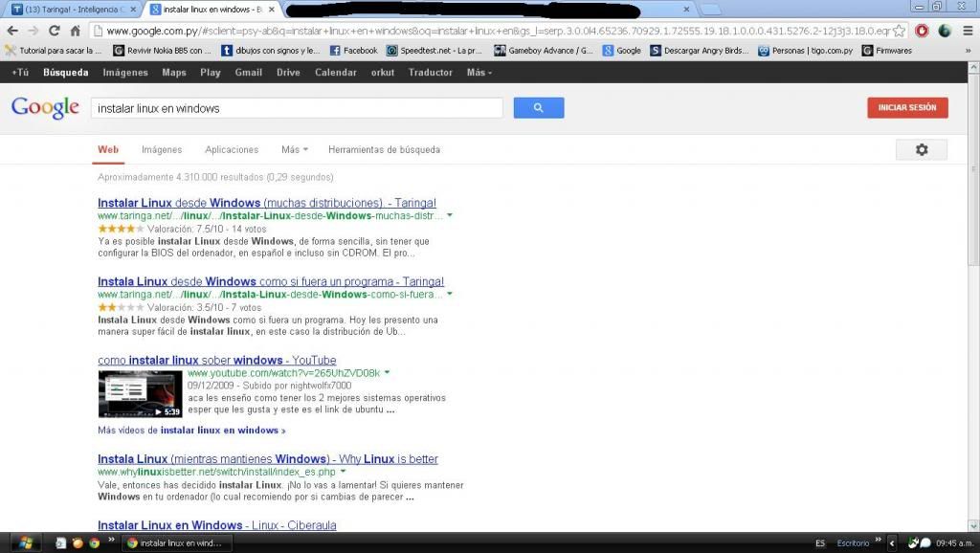
Task: Click the green globe extension icon
Action: 945,31
